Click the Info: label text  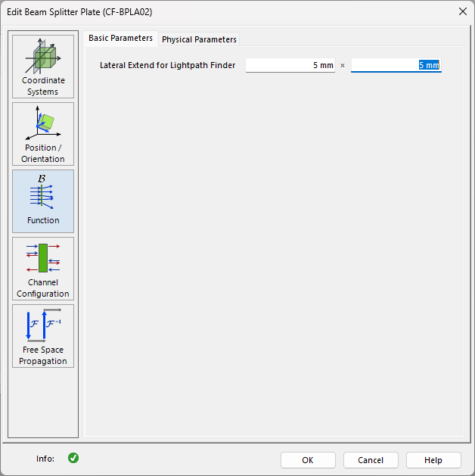tap(45, 459)
